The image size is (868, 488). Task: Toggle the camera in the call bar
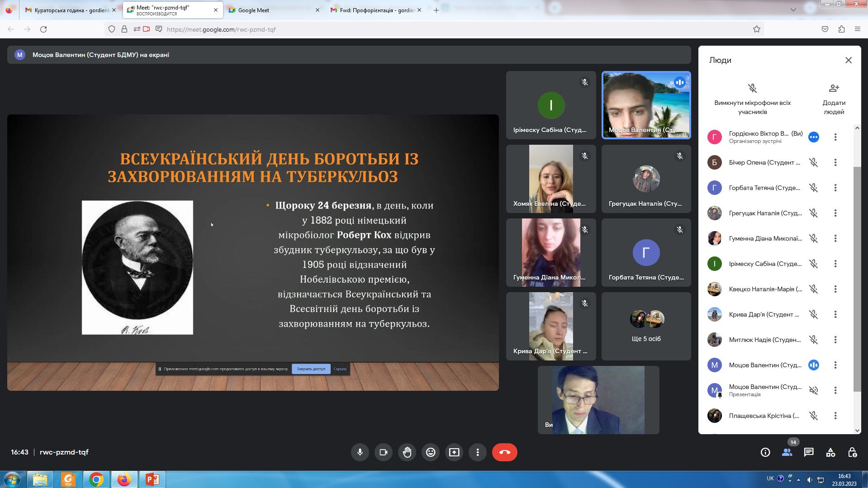coord(384,452)
